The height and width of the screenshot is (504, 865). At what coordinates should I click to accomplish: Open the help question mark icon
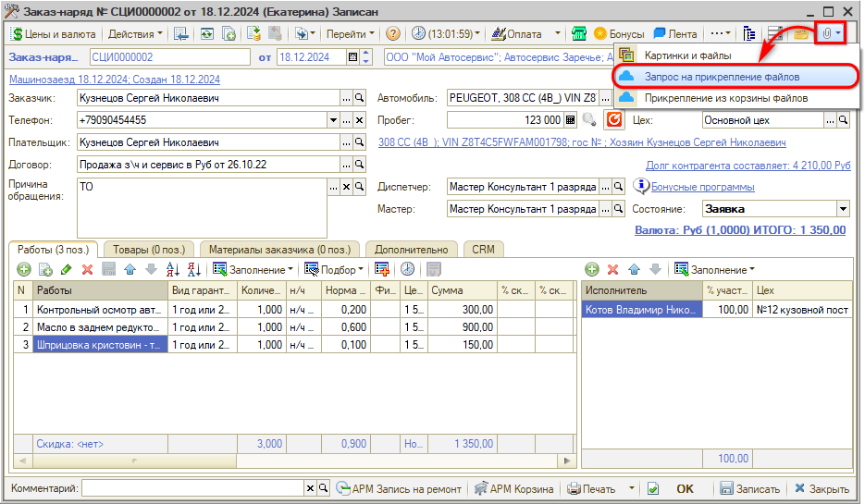[393, 34]
